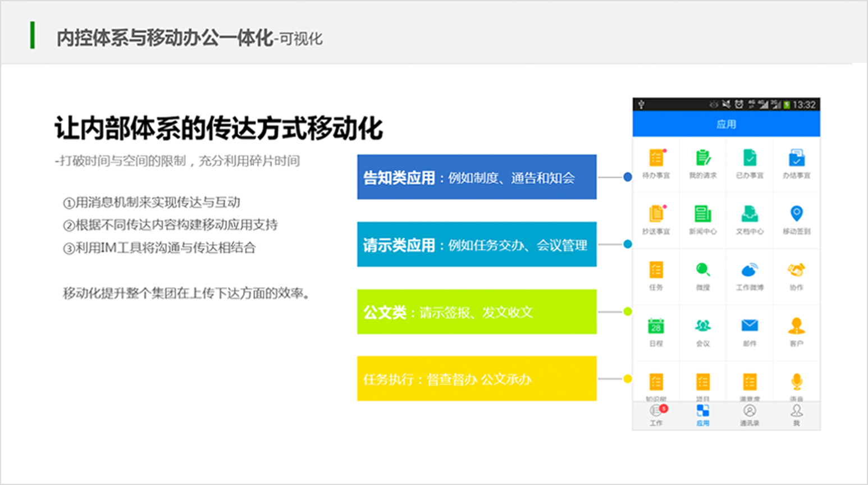The image size is (868, 485).
Task: Select the green 公文类 box
Action: tap(477, 312)
